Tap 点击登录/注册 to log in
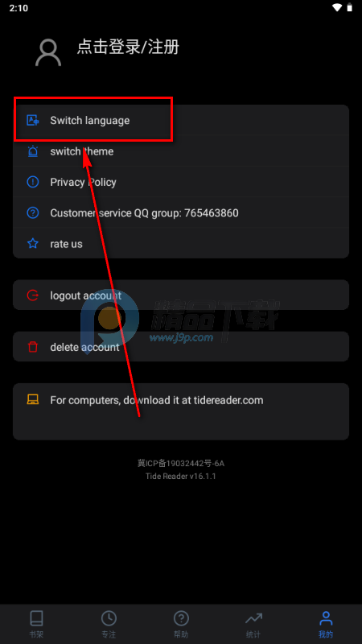The image size is (362, 644). pyautogui.click(x=128, y=47)
